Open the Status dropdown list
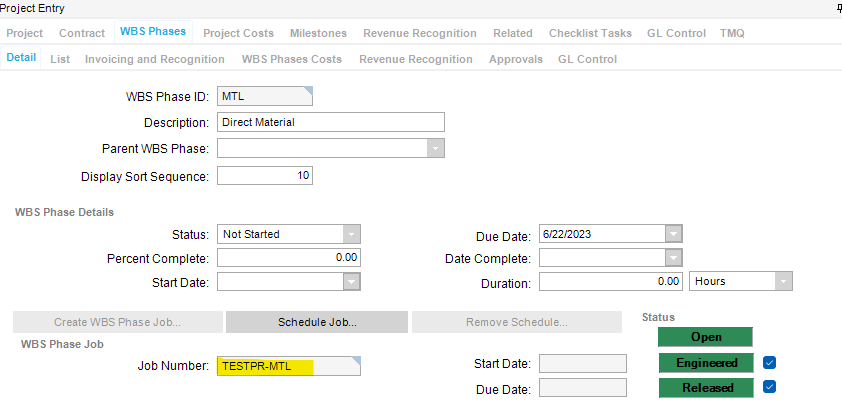 coord(351,234)
